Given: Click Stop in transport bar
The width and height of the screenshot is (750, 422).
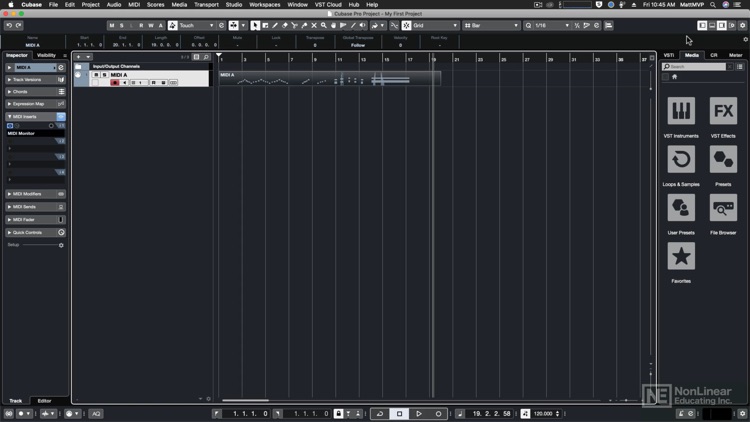Looking at the screenshot, I should [x=399, y=413].
